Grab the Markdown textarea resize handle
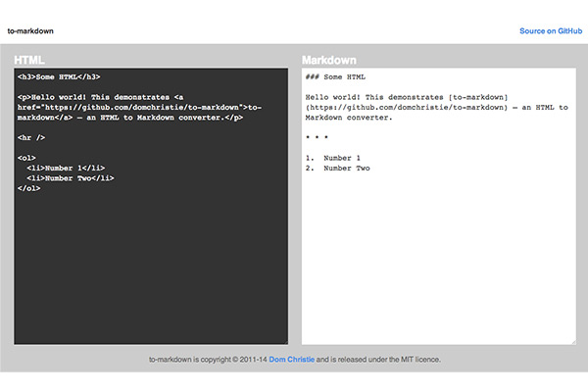Screen dimensions: 588x392 (572, 341)
